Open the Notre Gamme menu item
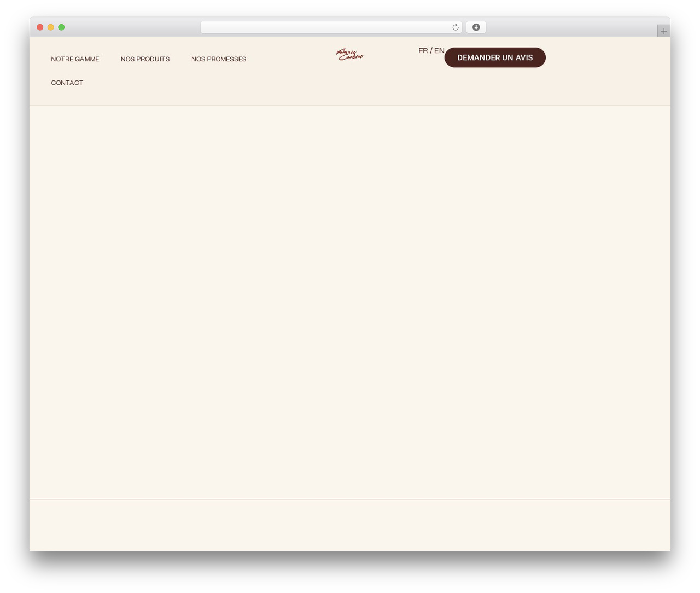 tap(75, 59)
